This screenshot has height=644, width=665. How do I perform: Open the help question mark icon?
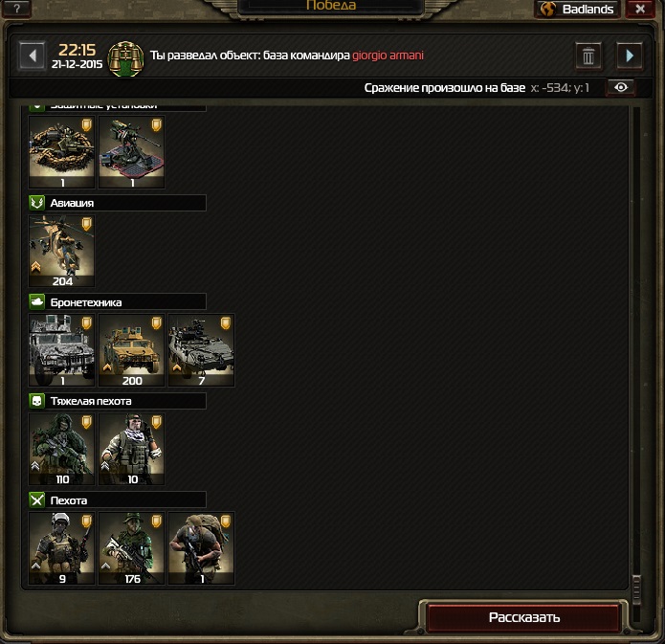pos(17,8)
